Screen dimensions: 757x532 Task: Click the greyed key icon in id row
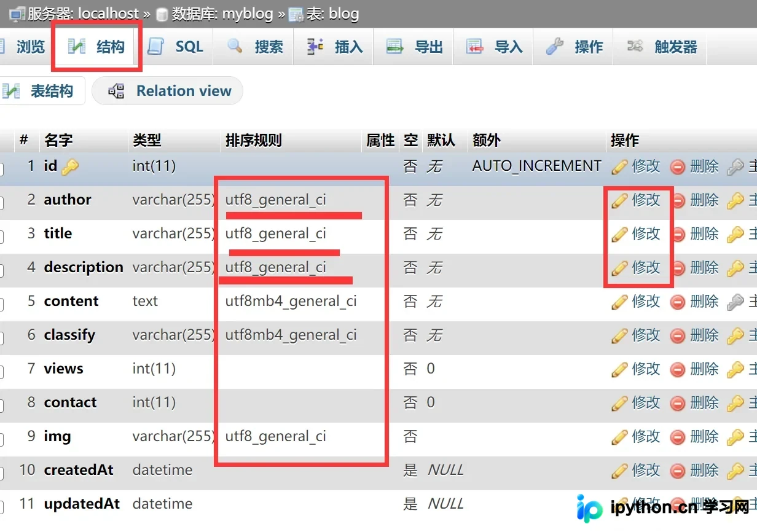[x=735, y=166]
